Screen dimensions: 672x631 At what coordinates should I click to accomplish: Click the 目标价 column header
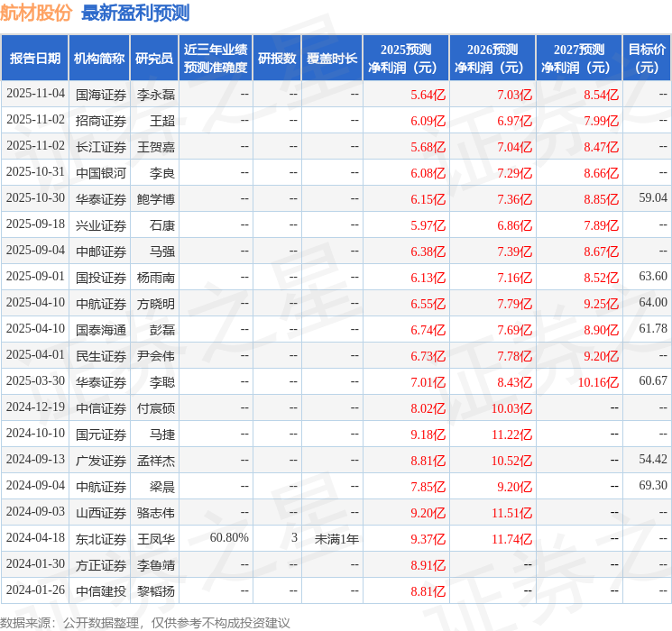[647, 59]
